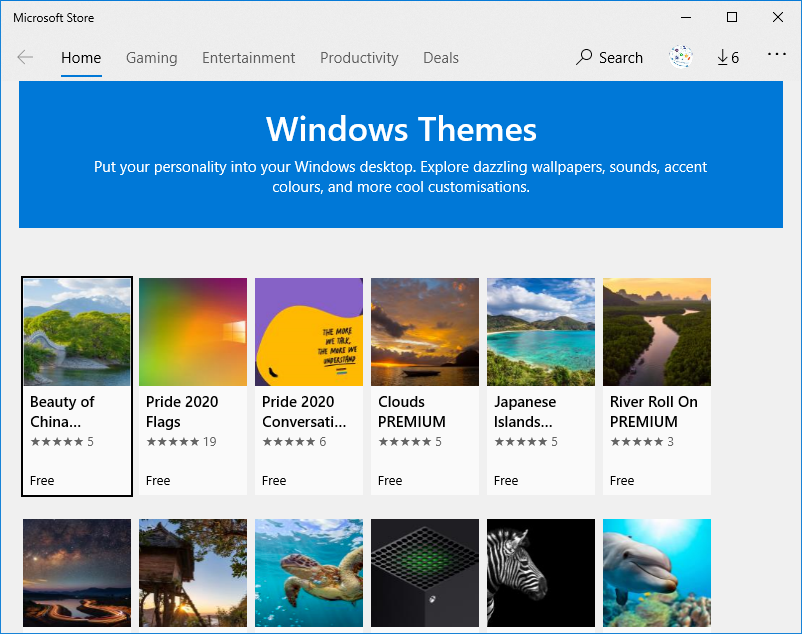Open Pride 2020 Conversations theme image
The height and width of the screenshot is (634, 802).
[309, 332]
